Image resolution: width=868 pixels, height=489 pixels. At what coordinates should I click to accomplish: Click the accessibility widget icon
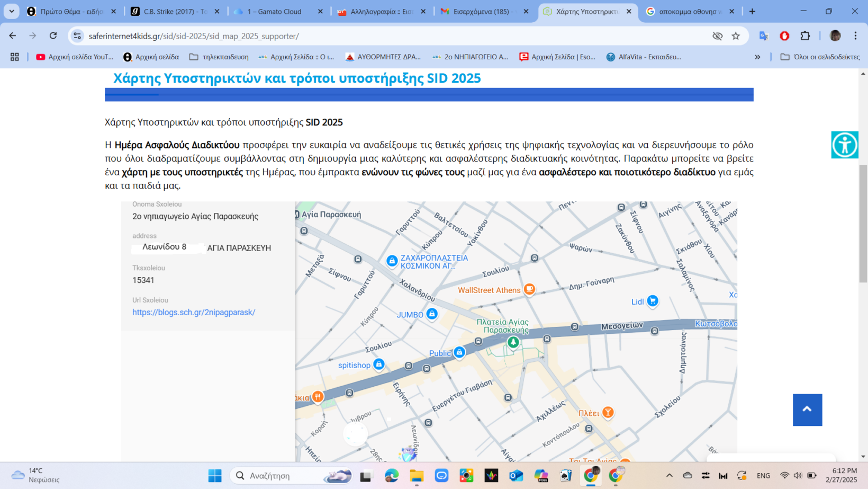[x=844, y=145]
